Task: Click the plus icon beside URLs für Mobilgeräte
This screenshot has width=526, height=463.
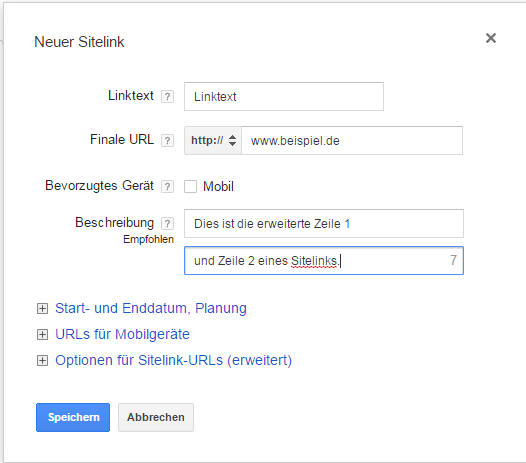Action: point(42,335)
